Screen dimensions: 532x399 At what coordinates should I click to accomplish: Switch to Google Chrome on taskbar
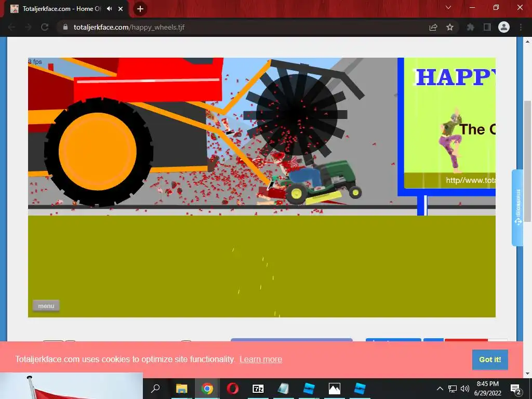[207, 389]
